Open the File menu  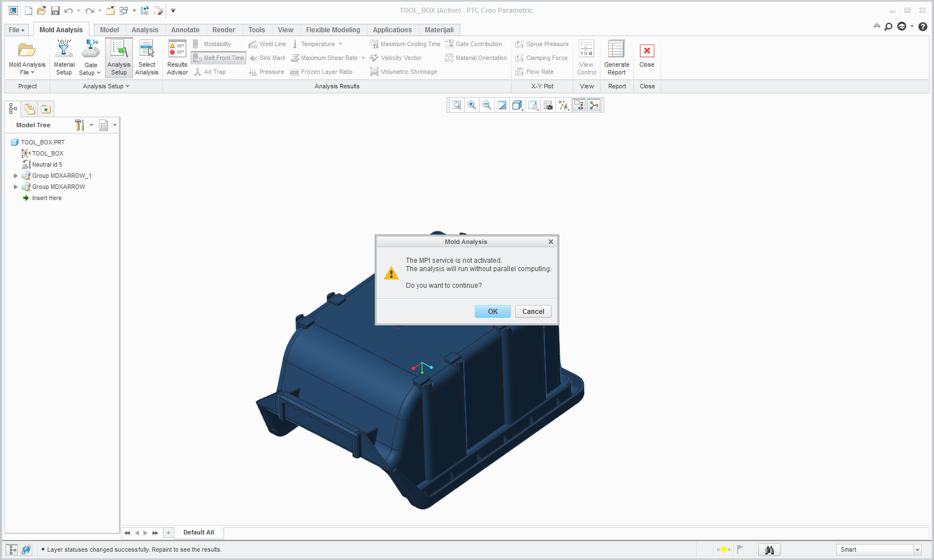[x=17, y=30]
